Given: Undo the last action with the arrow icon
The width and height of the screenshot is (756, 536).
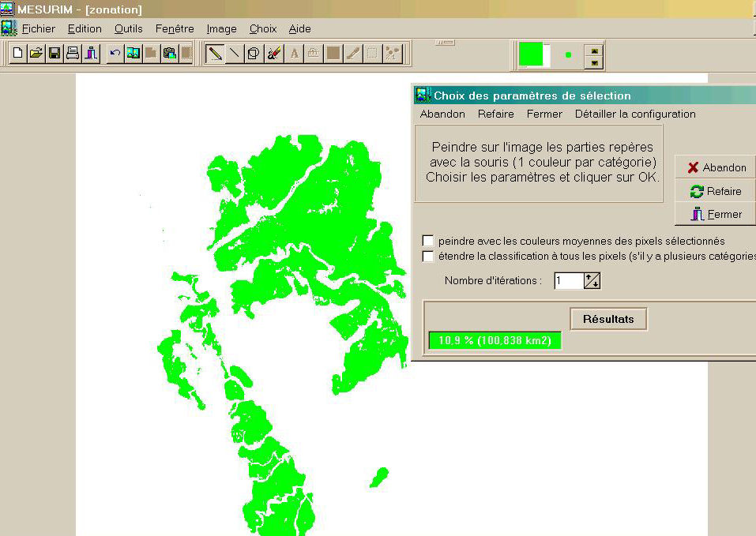Looking at the screenshot, I should [x=115, y=54].
